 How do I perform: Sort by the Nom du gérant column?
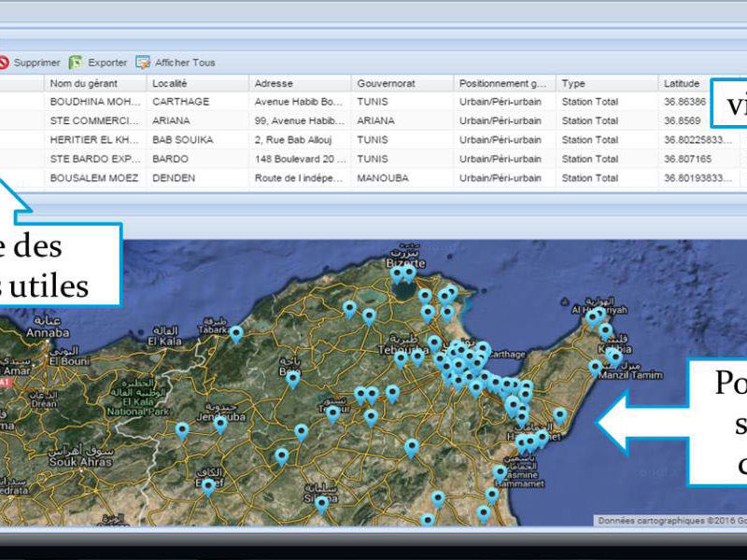94,83
